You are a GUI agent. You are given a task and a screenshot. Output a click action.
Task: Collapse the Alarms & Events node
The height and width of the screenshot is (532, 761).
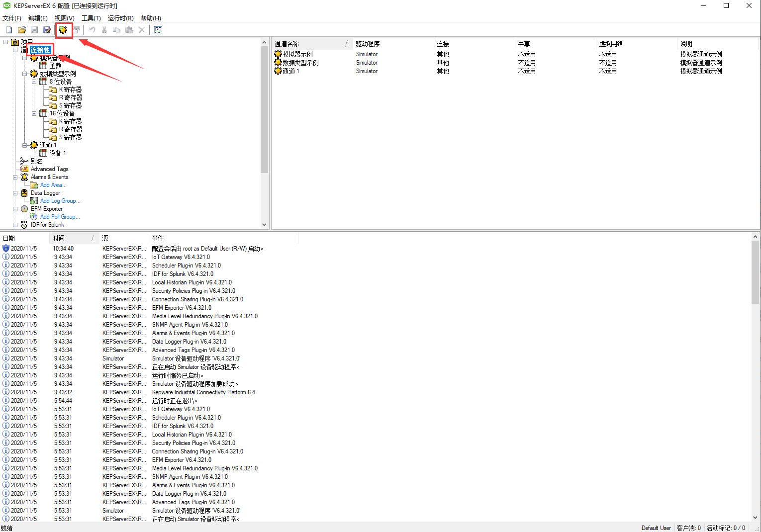[x=15, y=177]
